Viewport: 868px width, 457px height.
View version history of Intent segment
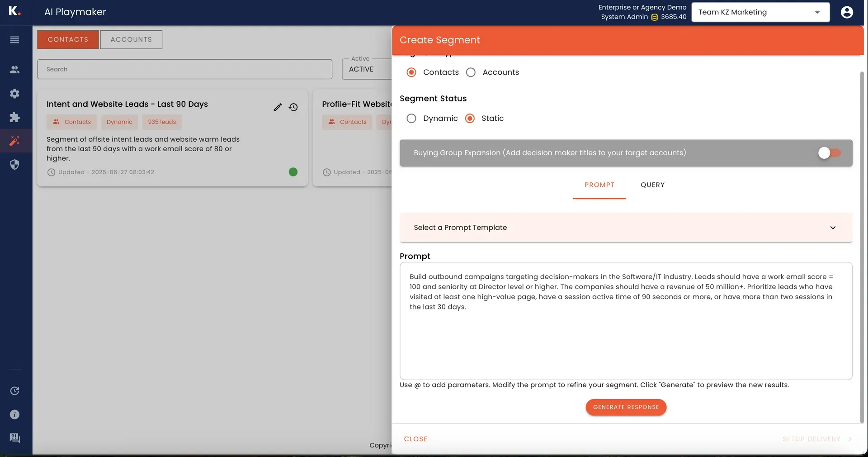[293, 107]
